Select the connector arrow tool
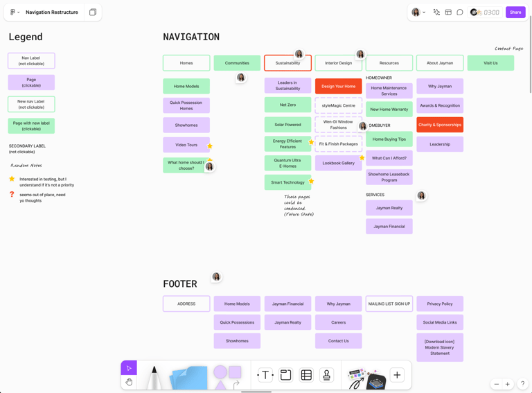This screenshot has width=532, height=393. pyautogui.click(x=236, y=384)
